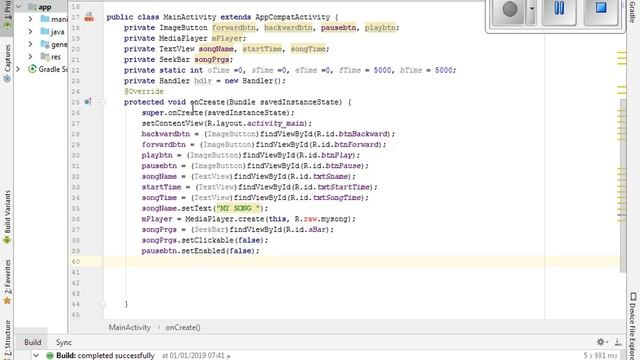Open the Device File Explorer panel
The height and width of the screenshot is (360, 640).
point(633,327)
